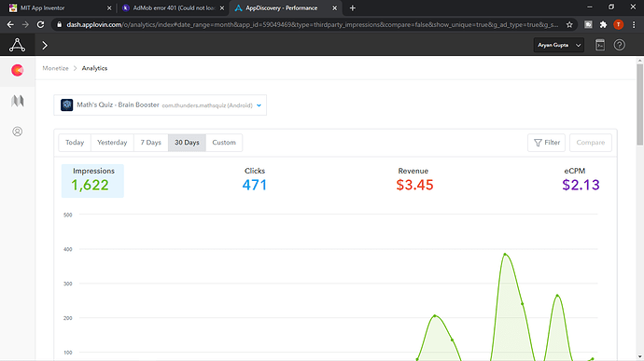This screenshot has height=361, width=644.
Task: Select the eCPM metric $2.13
Action: coord(581,185)
